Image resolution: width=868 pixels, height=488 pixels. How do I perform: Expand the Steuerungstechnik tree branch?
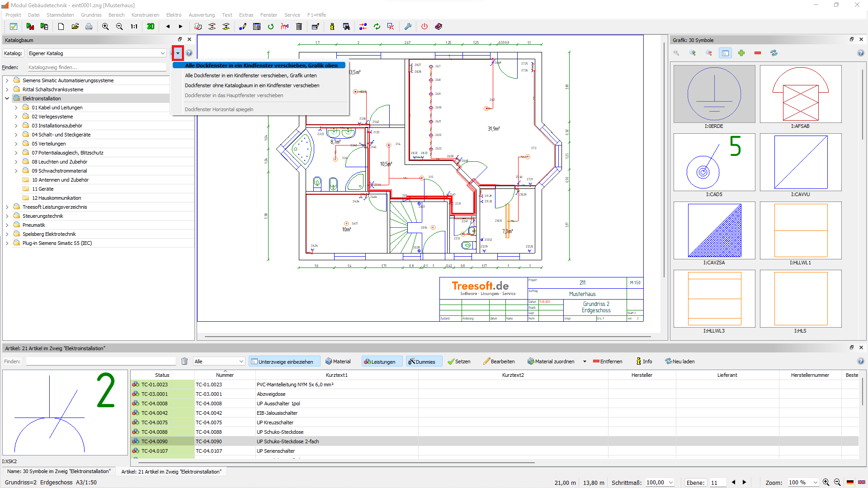point(7,216)
